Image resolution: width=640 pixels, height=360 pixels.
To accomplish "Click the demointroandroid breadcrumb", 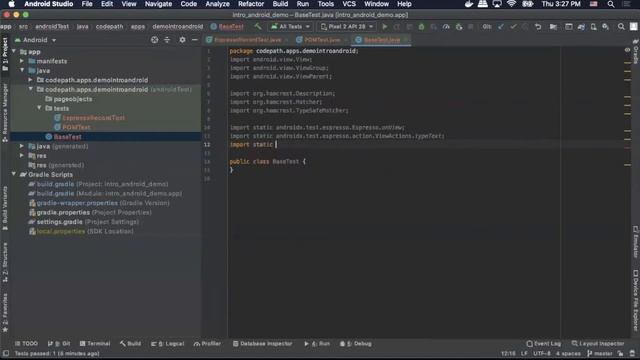I will point(178,27).
